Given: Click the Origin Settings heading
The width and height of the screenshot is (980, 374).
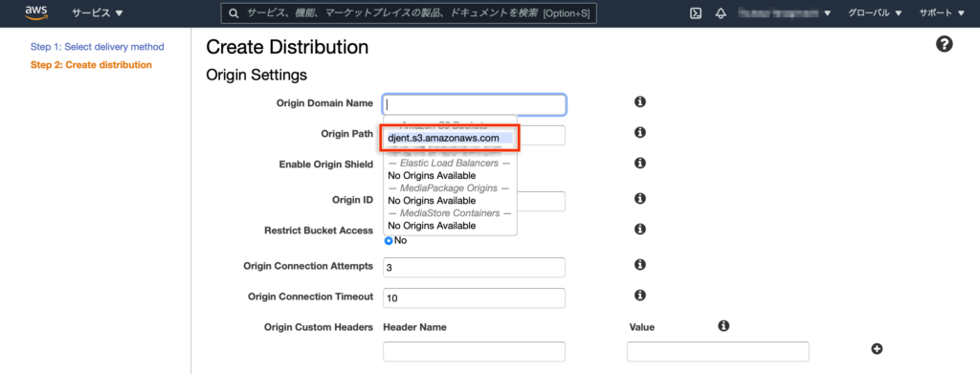Looking at the screenshot, I should coord(256,75).
